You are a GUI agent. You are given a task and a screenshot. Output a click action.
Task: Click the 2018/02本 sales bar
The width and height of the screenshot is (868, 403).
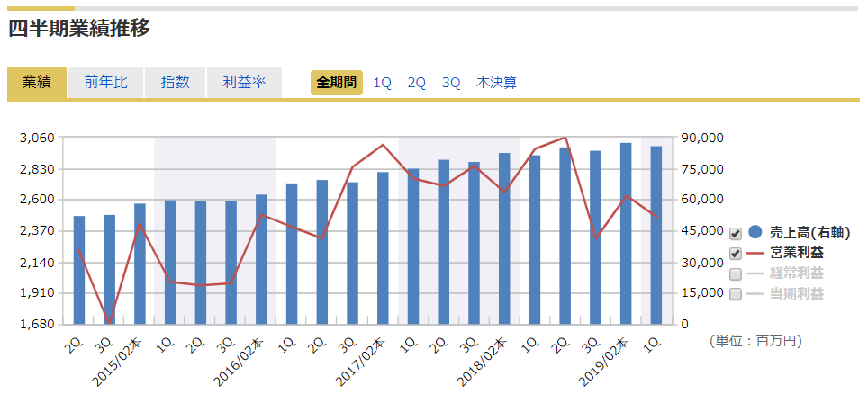504,238
